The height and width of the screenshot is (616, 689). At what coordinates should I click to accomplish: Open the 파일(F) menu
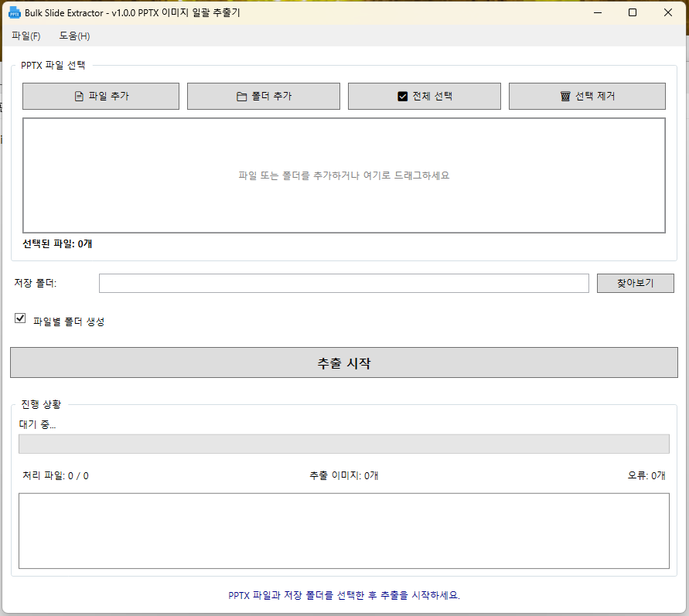tap(26, 36)
